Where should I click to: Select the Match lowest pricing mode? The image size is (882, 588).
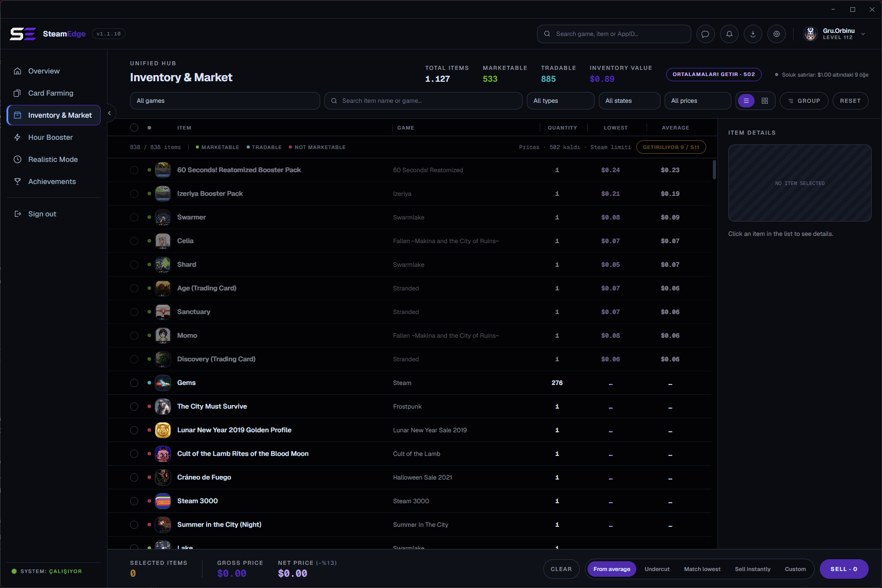point(702,569)
